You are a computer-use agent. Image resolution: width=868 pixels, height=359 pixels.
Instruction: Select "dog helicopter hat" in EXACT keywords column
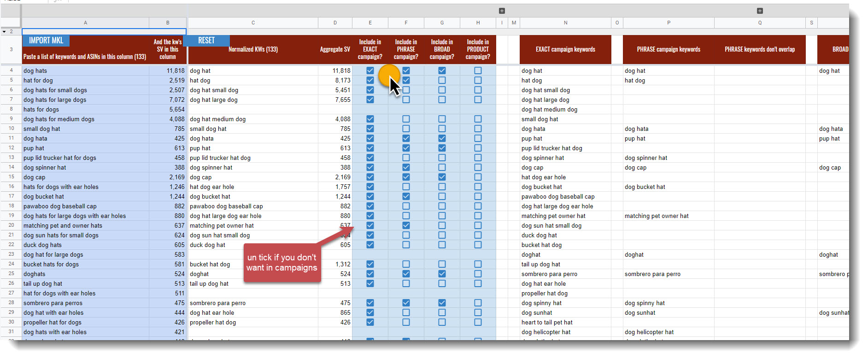tap(565, 332)
